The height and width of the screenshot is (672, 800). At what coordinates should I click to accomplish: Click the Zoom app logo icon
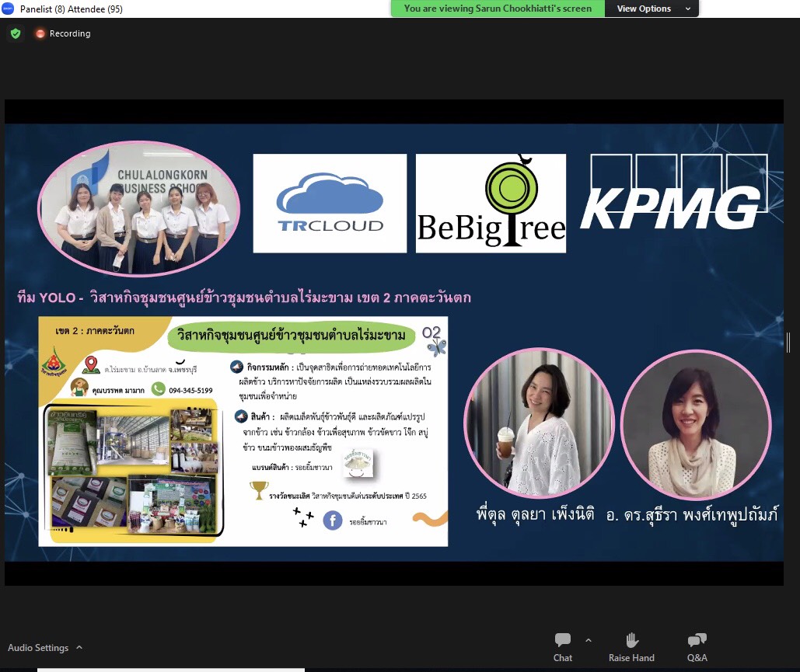(8, 9)
